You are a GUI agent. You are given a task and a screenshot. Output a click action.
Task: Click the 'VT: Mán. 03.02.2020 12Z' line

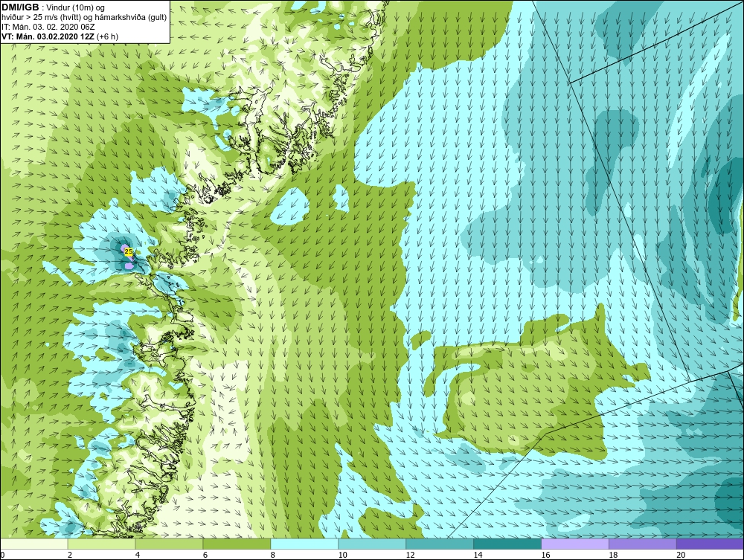click(49, 36)
